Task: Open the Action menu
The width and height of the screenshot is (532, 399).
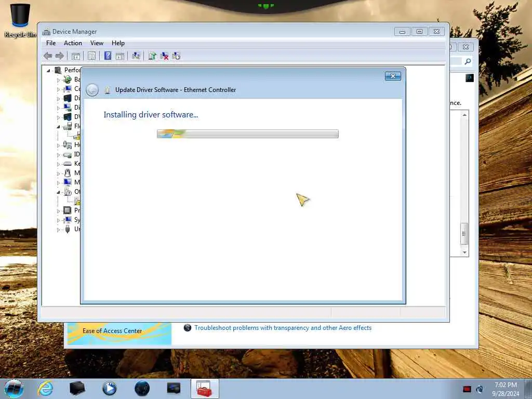Action: (x=73, y=43)
